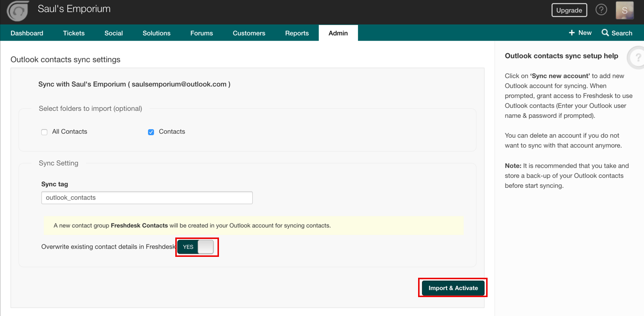Check the All Contacts checkbox

(44, 132)
